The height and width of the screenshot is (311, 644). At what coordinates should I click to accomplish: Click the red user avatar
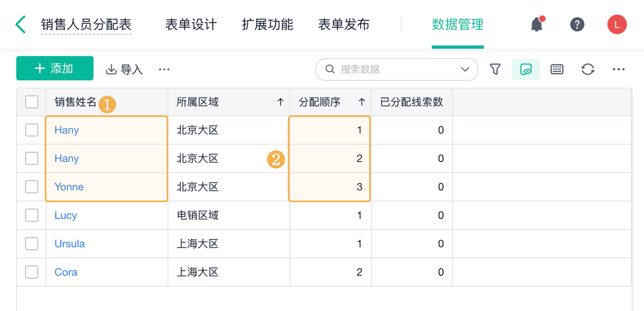tap(617, 24)
